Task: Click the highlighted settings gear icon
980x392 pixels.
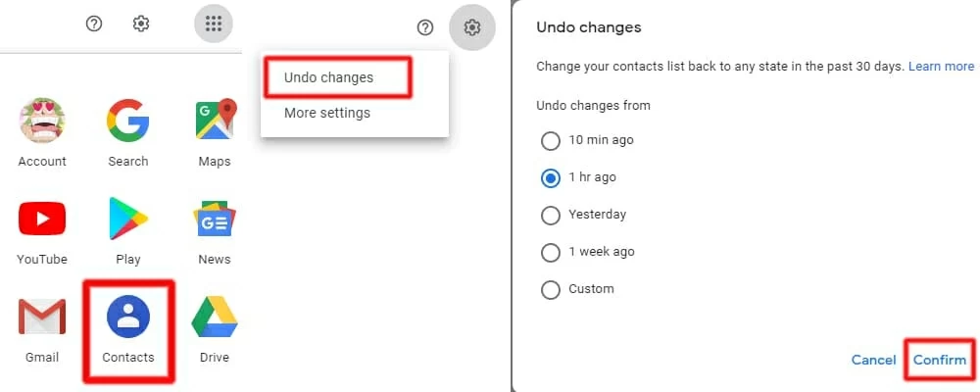Action: pos(472,27)
